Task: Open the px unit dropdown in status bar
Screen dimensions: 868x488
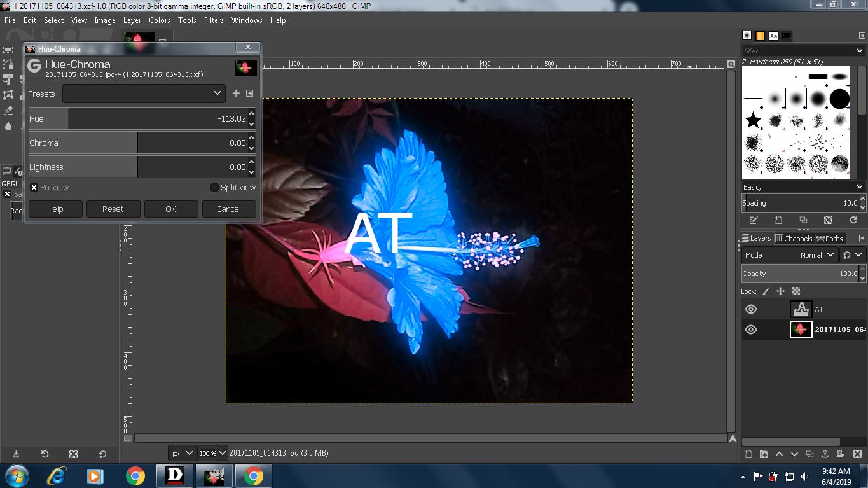Action: point(181,453)
